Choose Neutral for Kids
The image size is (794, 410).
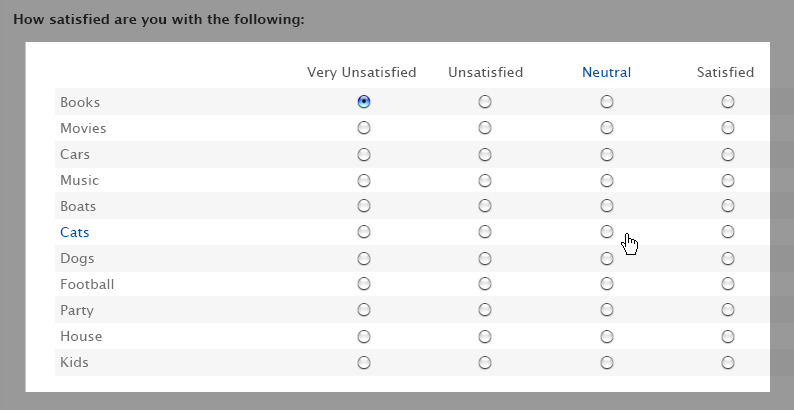(x=607, y=362)
